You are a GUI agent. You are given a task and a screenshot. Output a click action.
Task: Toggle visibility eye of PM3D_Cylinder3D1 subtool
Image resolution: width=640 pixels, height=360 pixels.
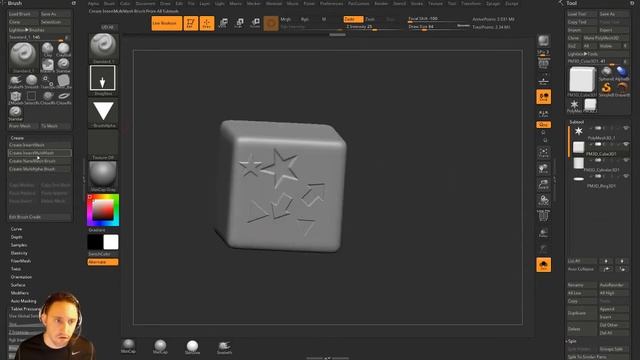click(x=626, y=160)
